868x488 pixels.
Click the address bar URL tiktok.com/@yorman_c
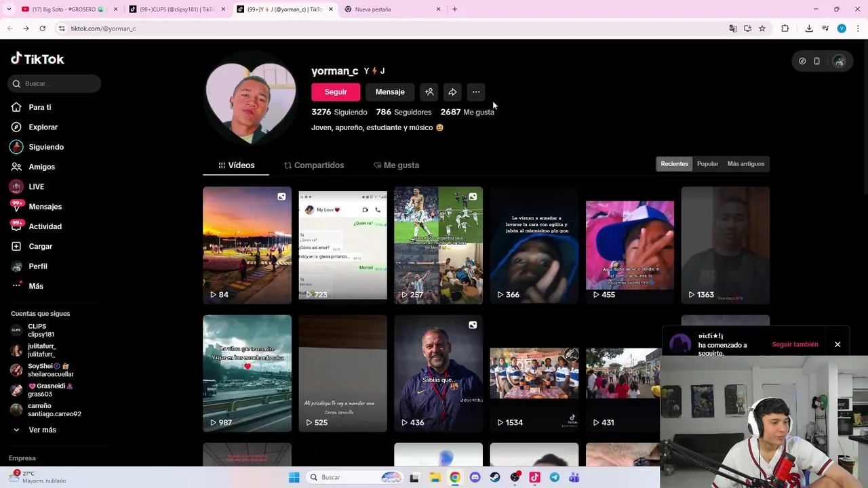(103, 28)
